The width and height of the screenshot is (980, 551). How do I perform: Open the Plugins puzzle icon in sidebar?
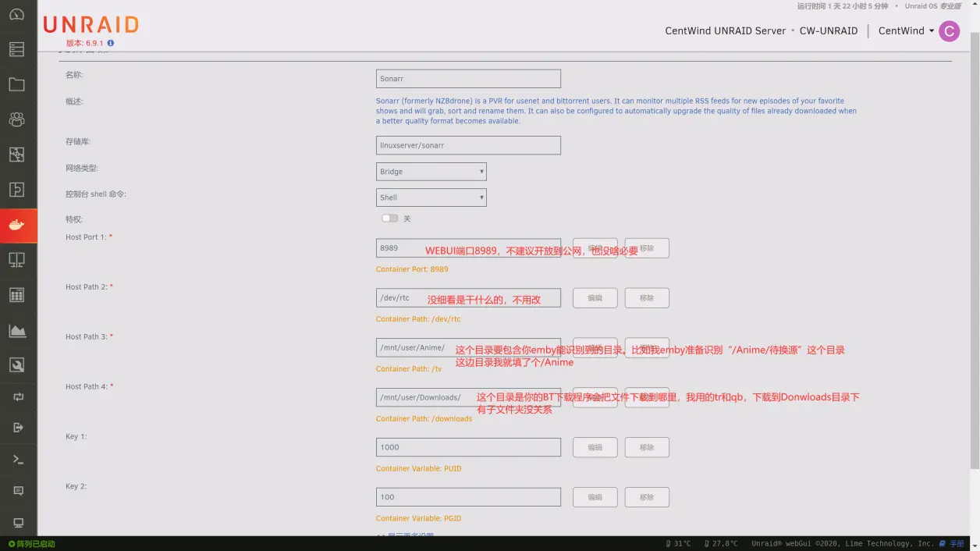pos(16,190)
